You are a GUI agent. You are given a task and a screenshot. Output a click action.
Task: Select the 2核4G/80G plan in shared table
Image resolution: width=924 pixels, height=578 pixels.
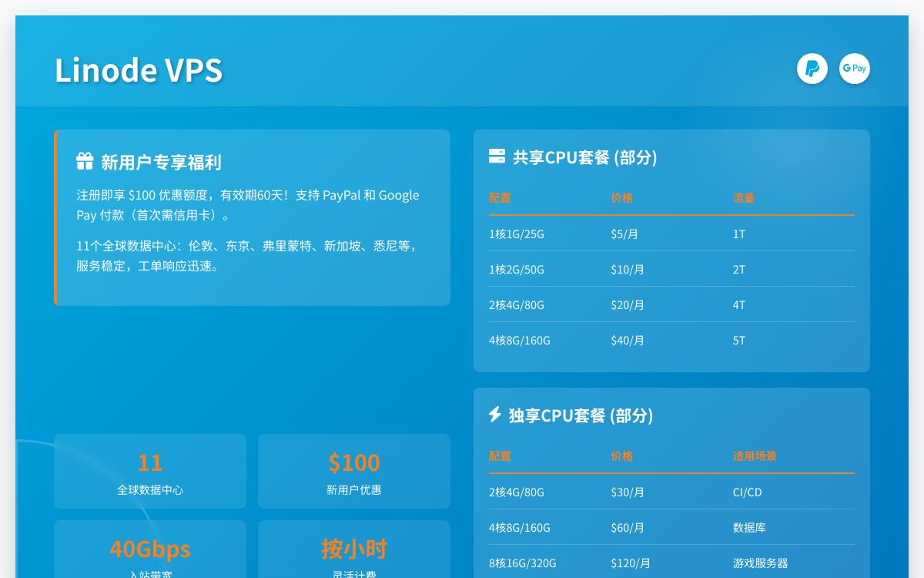(517, 304)
